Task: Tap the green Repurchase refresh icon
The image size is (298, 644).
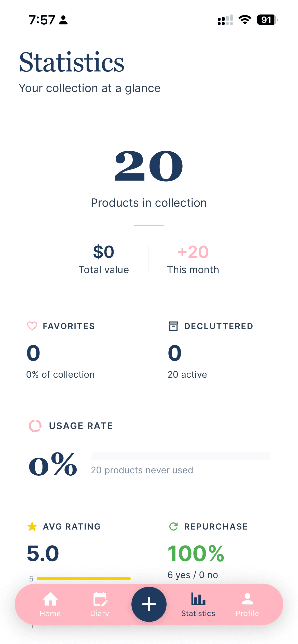Action: click(x=173, y=526)
